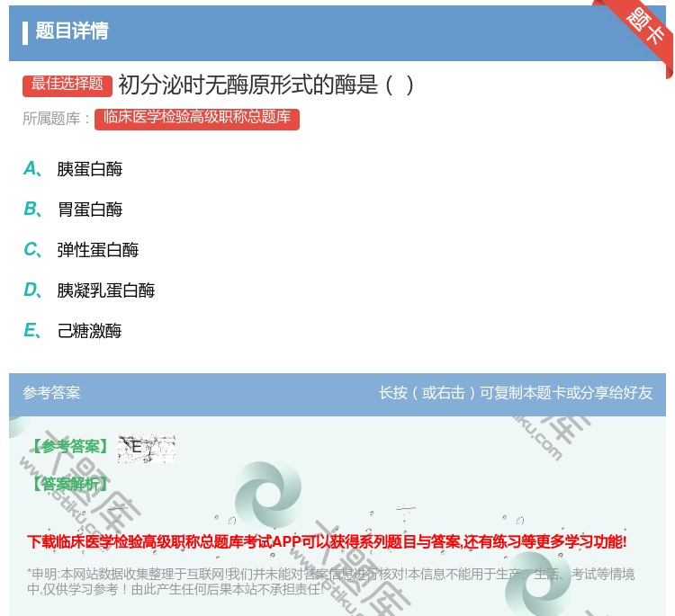
Task: Click the 【参考答案】 label
Action: (x=70, y=447)
